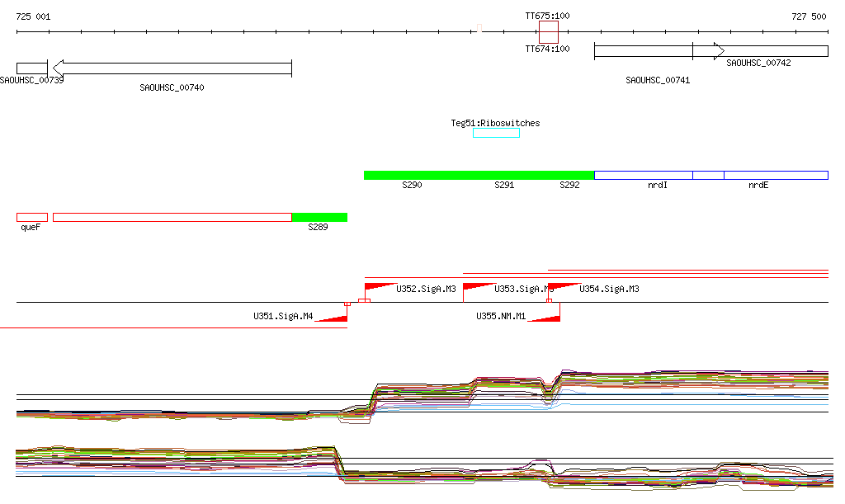Click the U354.SigA.M3 promoter flag
This screenshot has height=504, width=845.
(564, 287)
